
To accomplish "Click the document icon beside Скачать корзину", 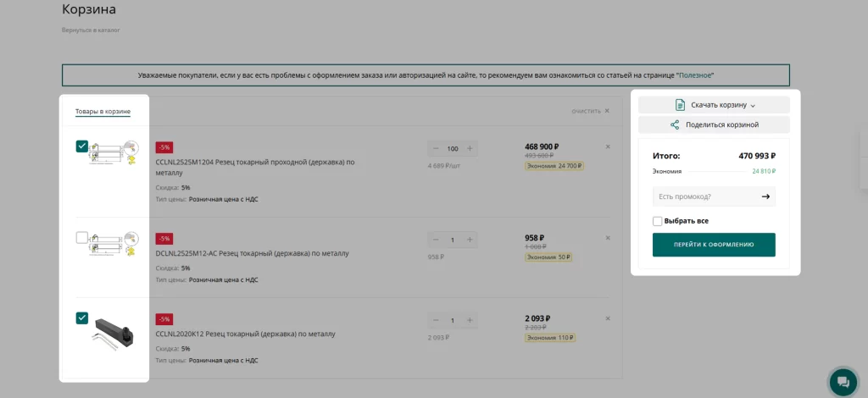I will (x=680, y=105).
